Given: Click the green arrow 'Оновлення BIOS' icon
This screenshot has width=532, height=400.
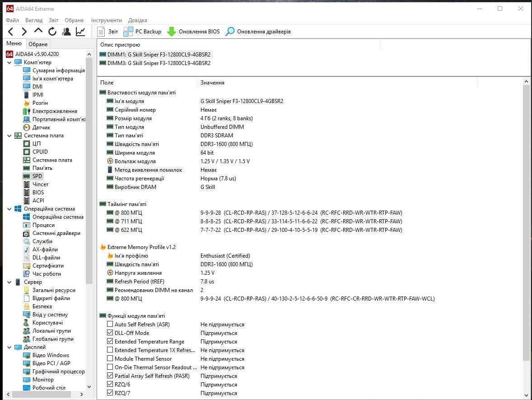Looking at the screenshot, I should 172,32.
